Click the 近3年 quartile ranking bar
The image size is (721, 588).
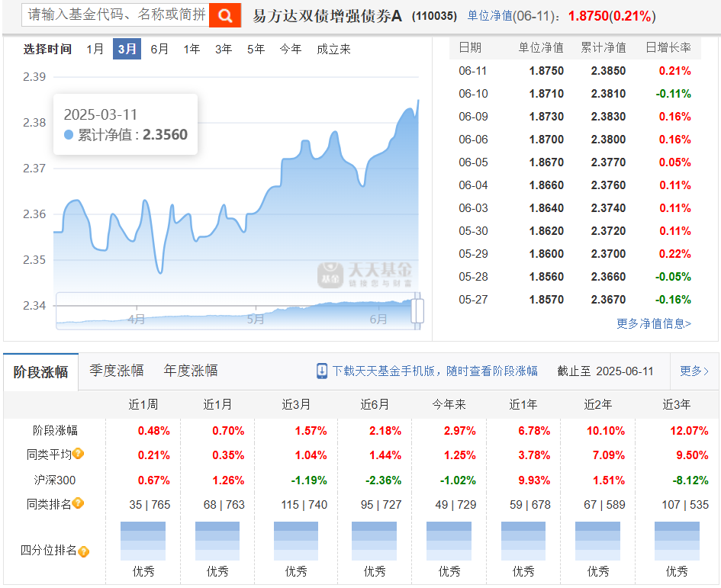677,541
